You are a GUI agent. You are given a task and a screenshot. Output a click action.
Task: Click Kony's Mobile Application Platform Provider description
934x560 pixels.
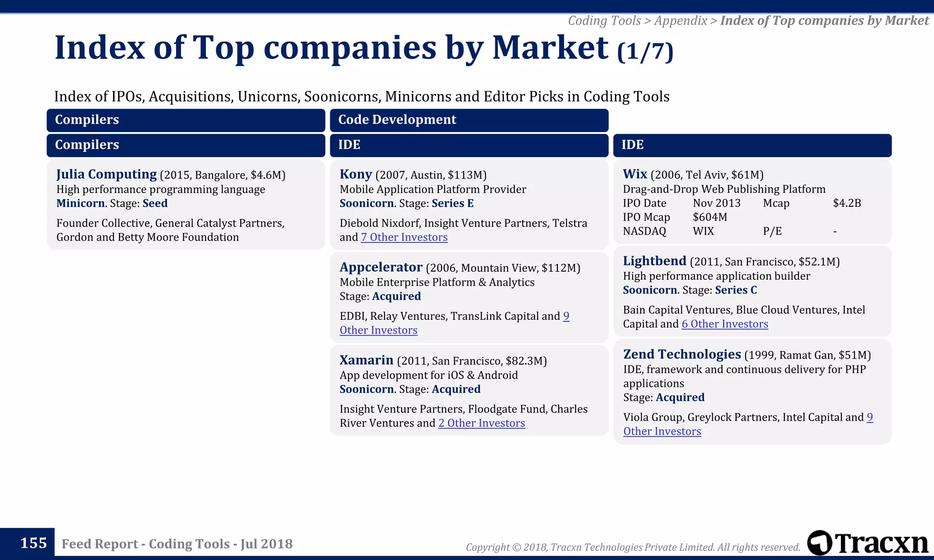[x=433, y=190]
